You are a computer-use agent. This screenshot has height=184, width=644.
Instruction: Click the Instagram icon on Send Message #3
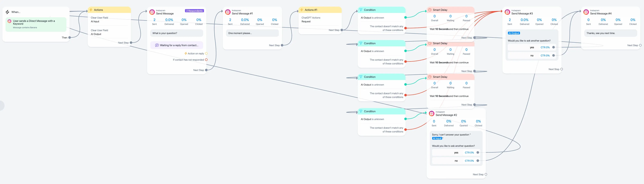tap(507, 12)
